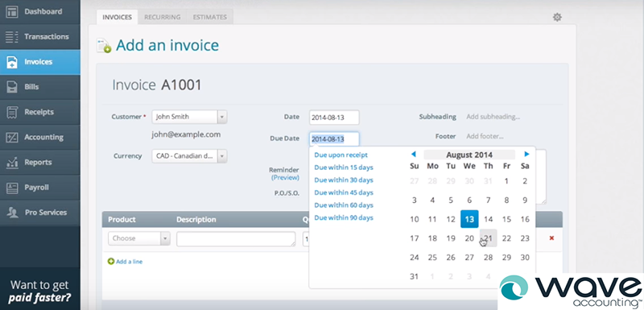
Task: Open the Product Choose dropdown
Action: tap(139, 238)
